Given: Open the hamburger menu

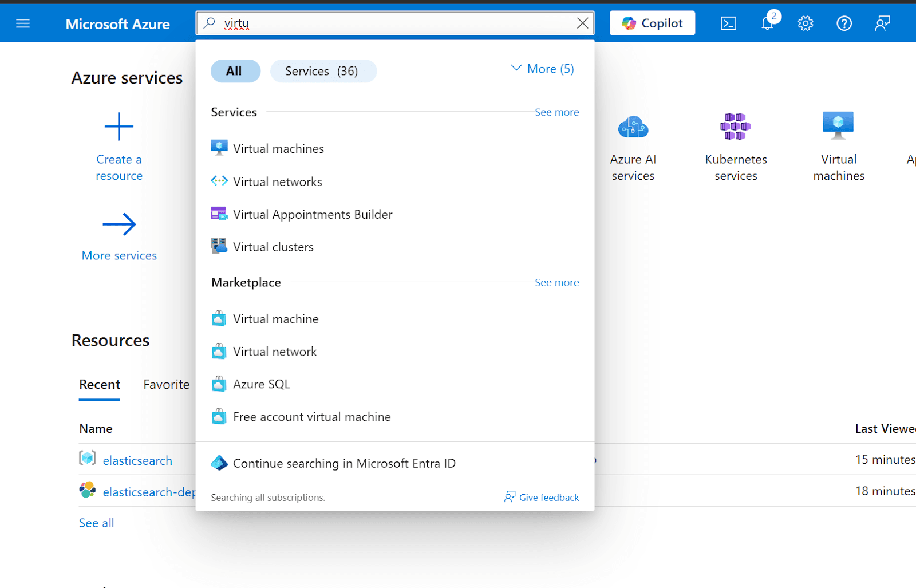Looking at the screenshot, I should coord(23,23).
